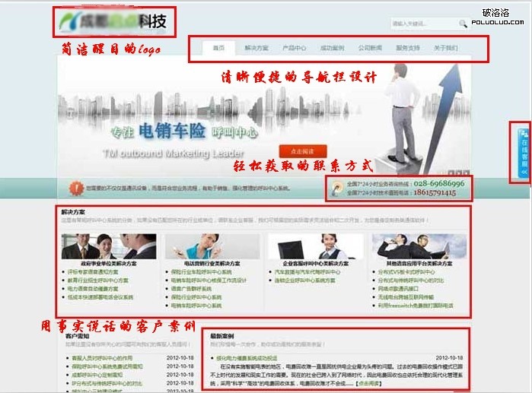Visit the 关于我们 page
The width and height of the screenshot is (532, 393).
446,49
